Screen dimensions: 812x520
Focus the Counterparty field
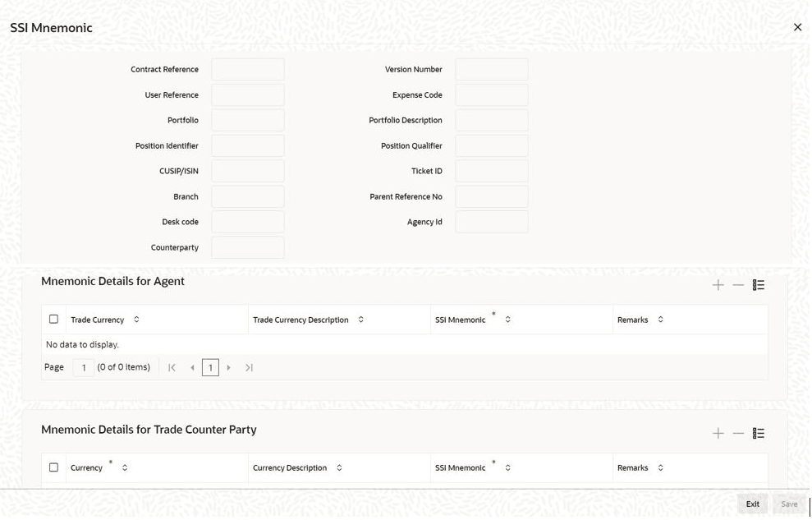coord(247,247)
